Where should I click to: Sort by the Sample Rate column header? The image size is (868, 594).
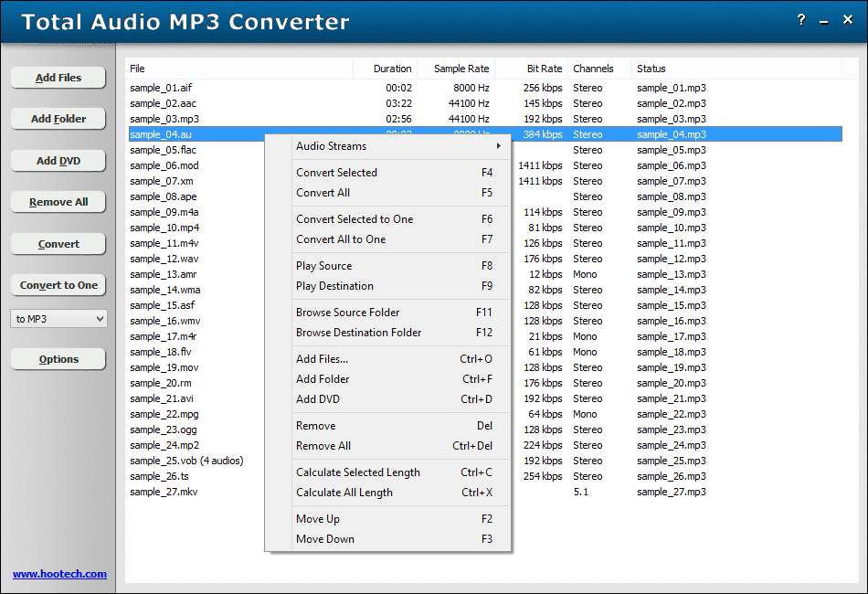456,69
